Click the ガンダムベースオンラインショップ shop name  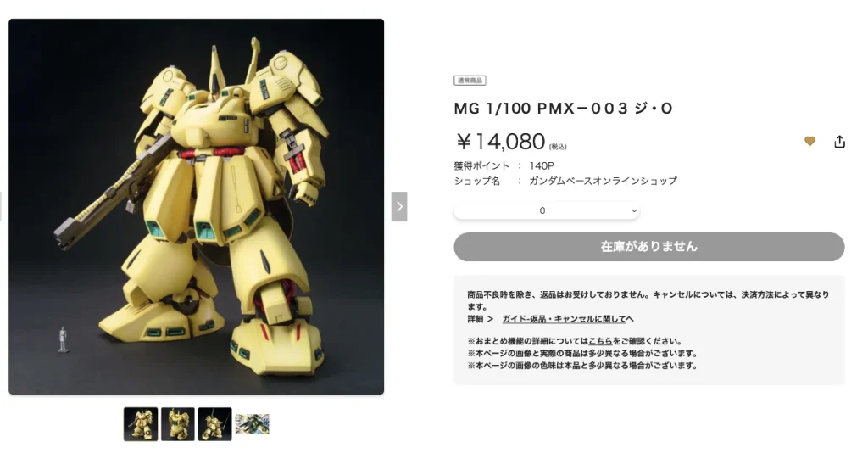tap(603, 181)
